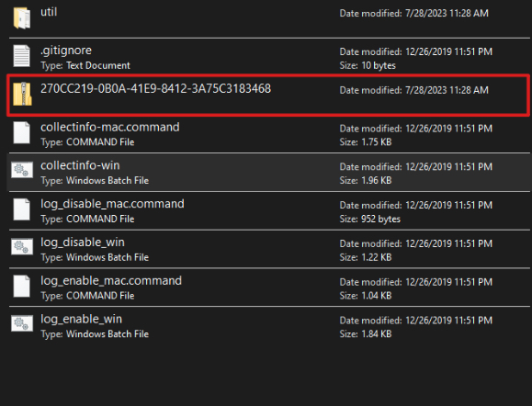Click the 1.96 KB size of collectinfo-win

(x=377, y=180)
